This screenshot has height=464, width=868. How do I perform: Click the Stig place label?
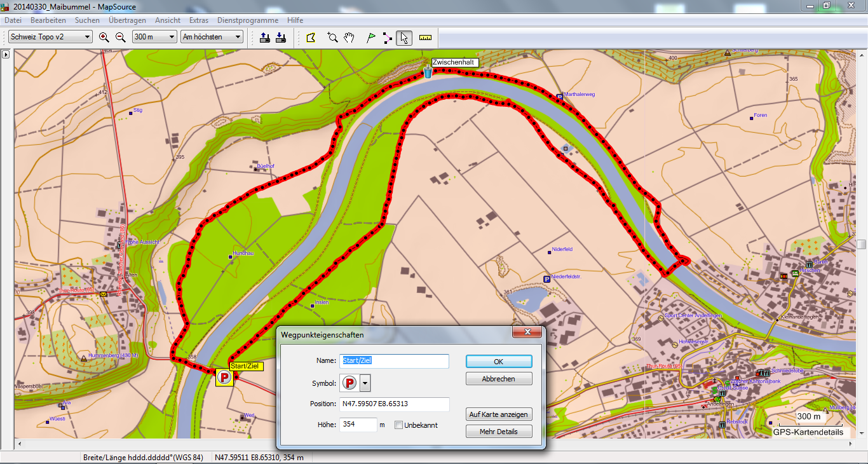[138, 110]
